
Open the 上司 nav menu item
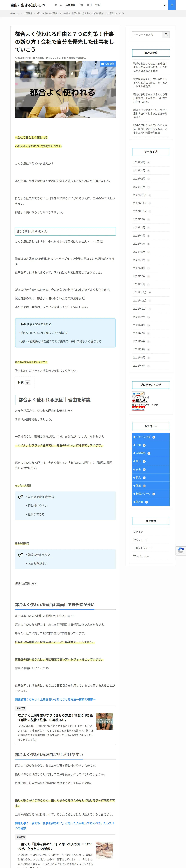(81, 5)
